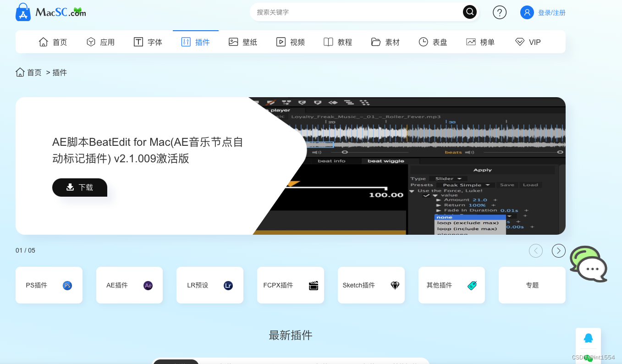Open the chat bubble customer service icon
This screenshot has height=364, width=622.
tap(588, 265)
